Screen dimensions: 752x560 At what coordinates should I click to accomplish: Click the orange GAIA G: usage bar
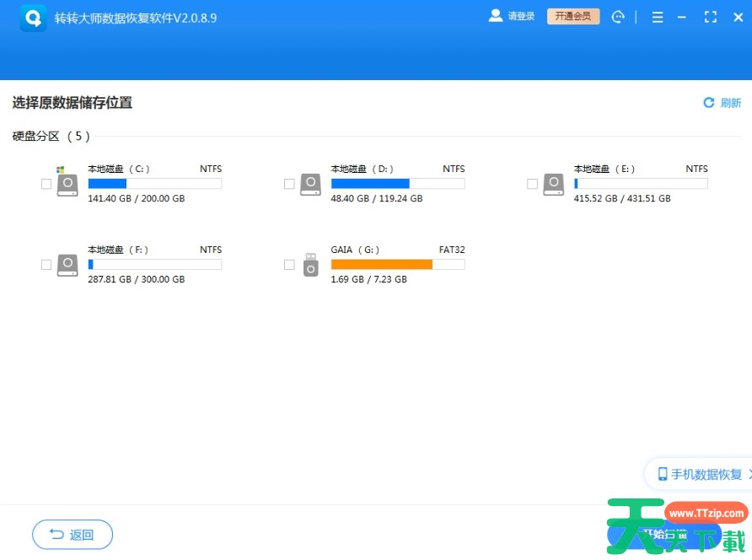coord(381,264)
